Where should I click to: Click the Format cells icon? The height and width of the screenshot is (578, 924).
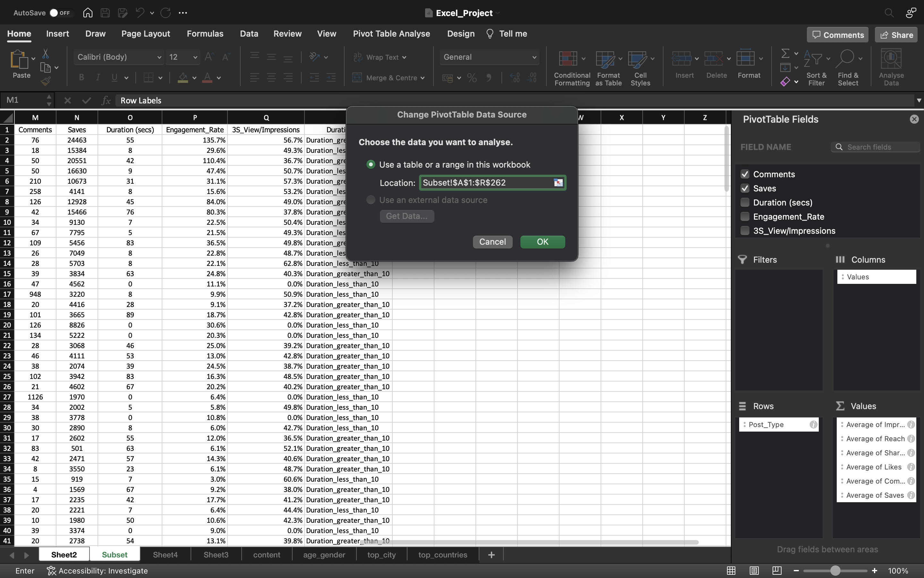coord(746,58)
